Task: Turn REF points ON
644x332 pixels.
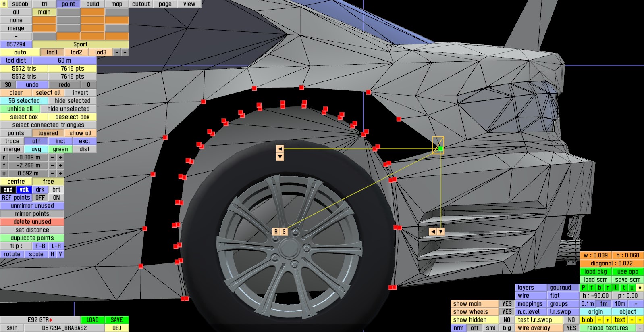Action: pyautogui.click(x=56, y=198)
